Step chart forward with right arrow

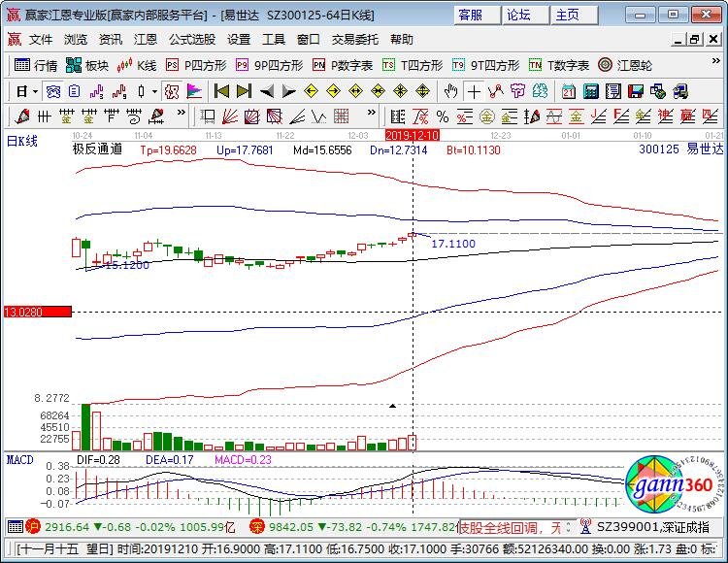click(x=289, y=91)
